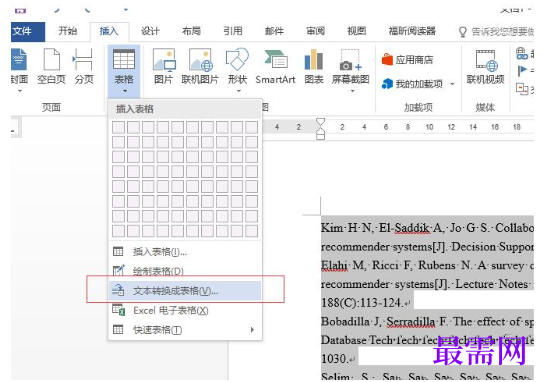Image resolution: width=545 pixels, height=382 pixels.
Task: Expand the 我的加载项 dropdown arrow
Action: pyautogui.click(x=452, y=84)
